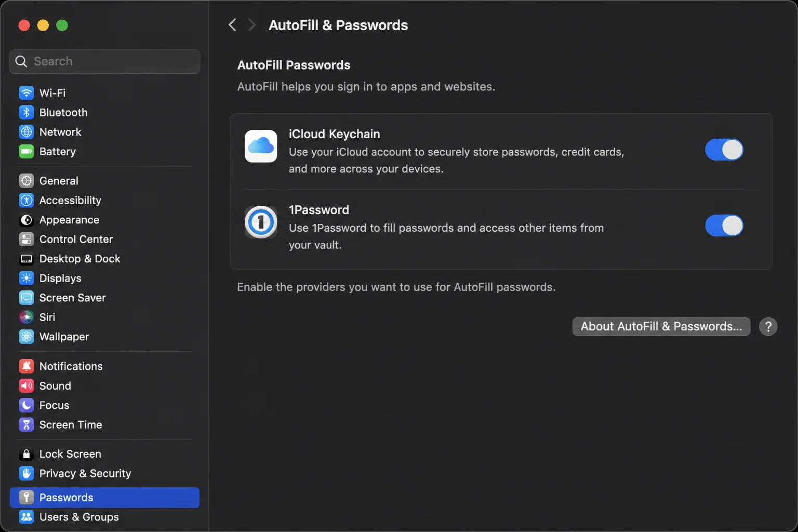Click the Desktop & Dock icon
The width and height of the screenshot is (798, 532).
click(26, 259)
